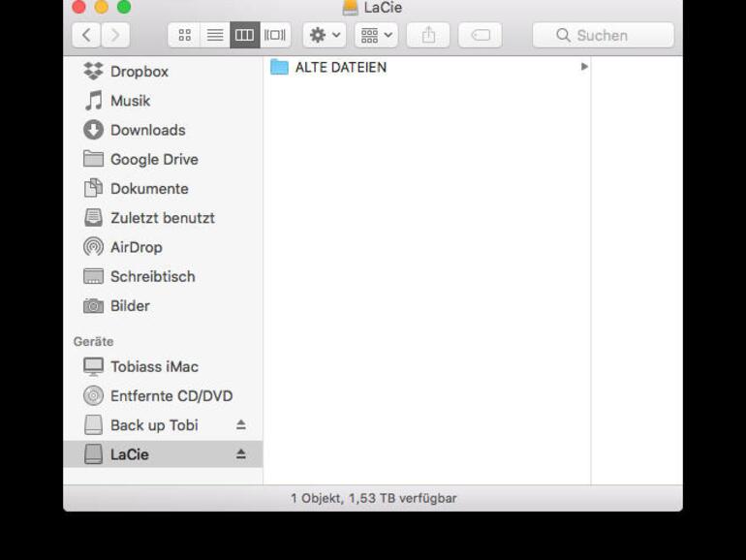
Task: Click the LaCie drive icon in title bar
Action: pos(350,7)
